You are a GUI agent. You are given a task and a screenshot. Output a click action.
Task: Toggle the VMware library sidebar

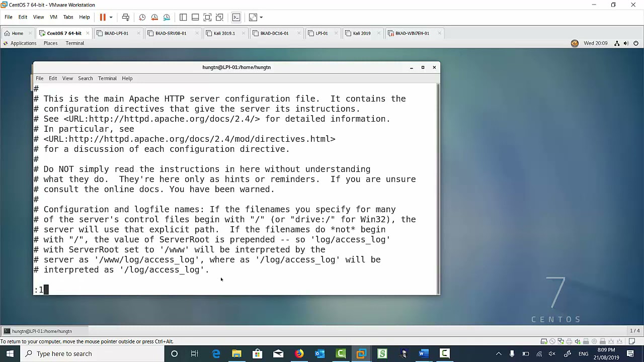(x=183, y=17)
